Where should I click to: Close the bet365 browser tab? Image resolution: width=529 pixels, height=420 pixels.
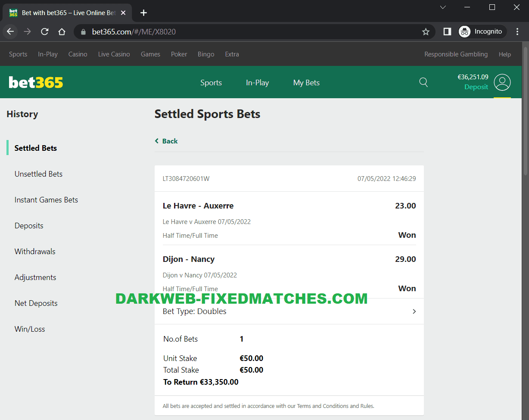[x=123, y=12]
